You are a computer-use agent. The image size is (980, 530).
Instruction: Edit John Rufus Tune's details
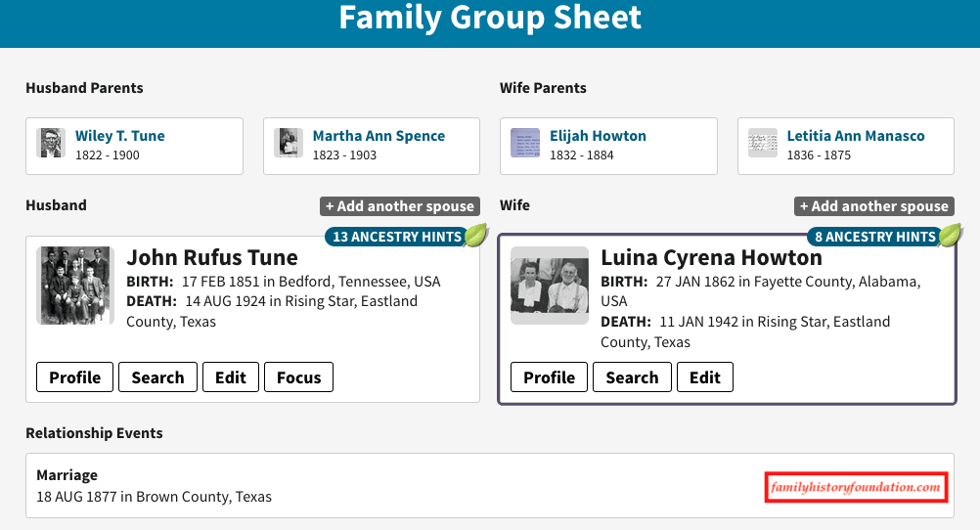click(231, 377)
